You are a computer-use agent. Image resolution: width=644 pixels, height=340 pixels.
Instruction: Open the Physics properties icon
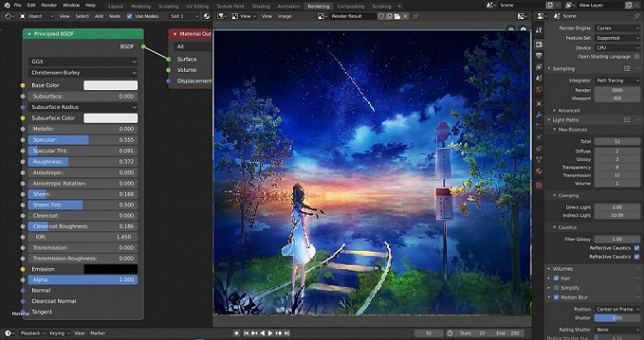pos(539,138)
